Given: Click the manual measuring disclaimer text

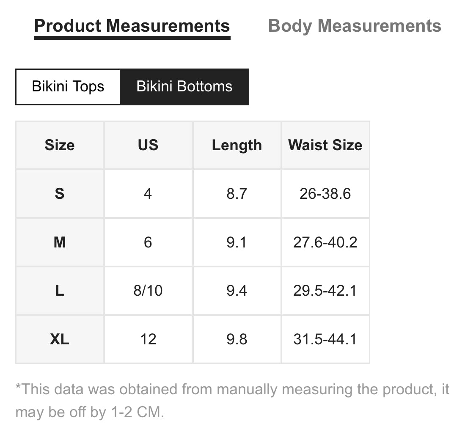Looking at the screenshot, I should point(232,401).
